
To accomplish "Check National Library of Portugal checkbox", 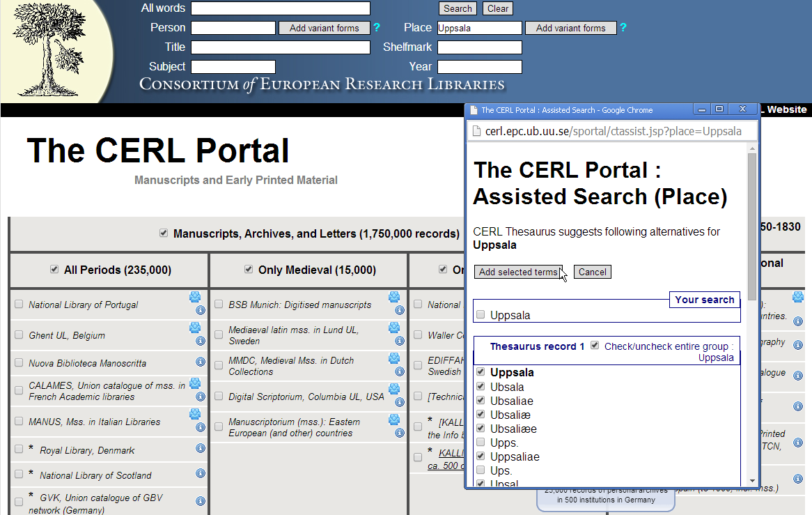I will 19,304.
